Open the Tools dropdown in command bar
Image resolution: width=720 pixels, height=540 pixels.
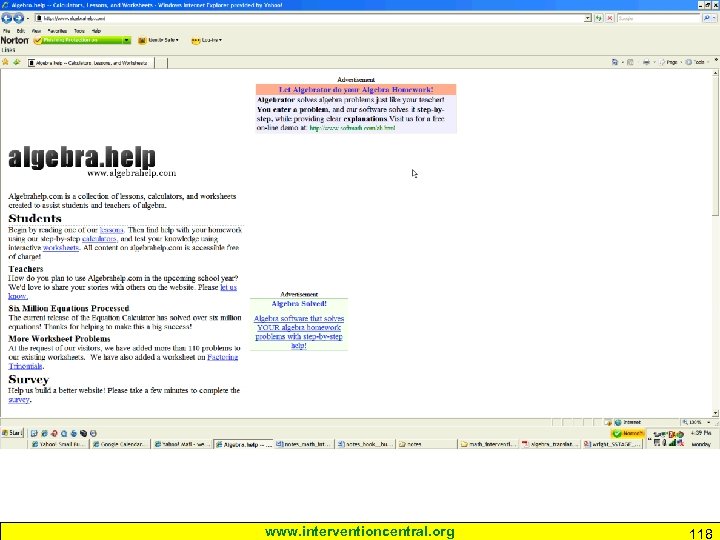[x=697, y=62]
